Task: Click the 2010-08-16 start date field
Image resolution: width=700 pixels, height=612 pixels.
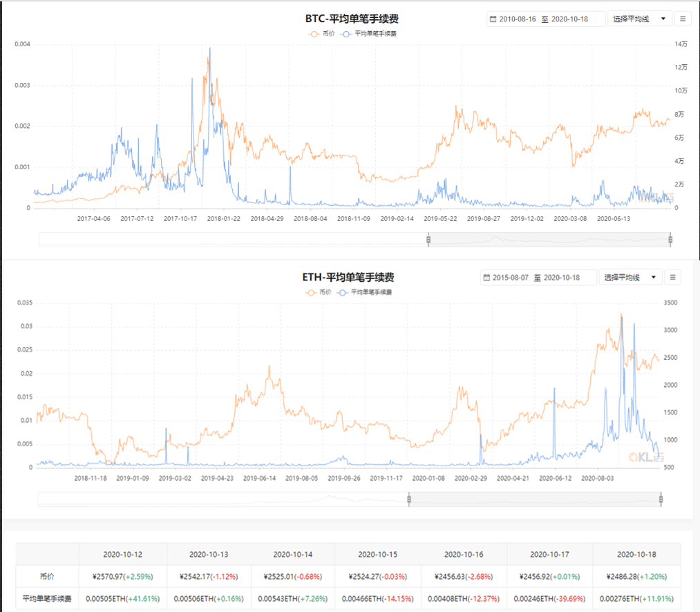Action: tap(518, 19)
